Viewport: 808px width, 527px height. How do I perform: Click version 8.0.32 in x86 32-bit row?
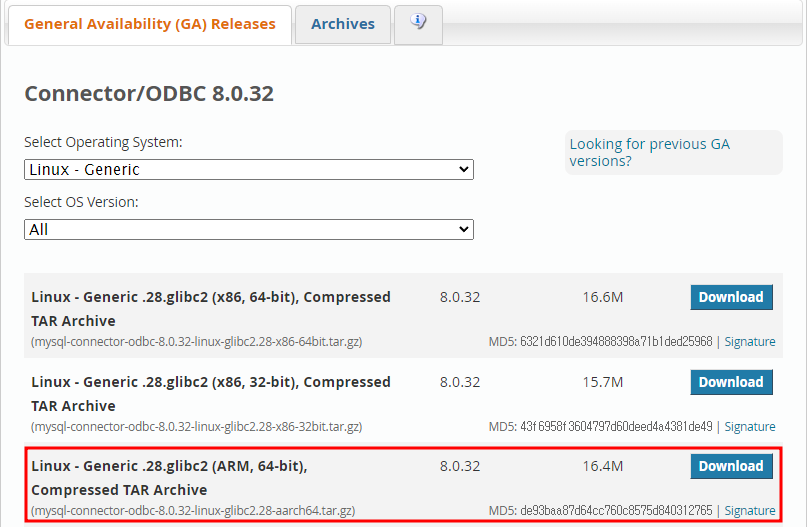coord(460,382)
